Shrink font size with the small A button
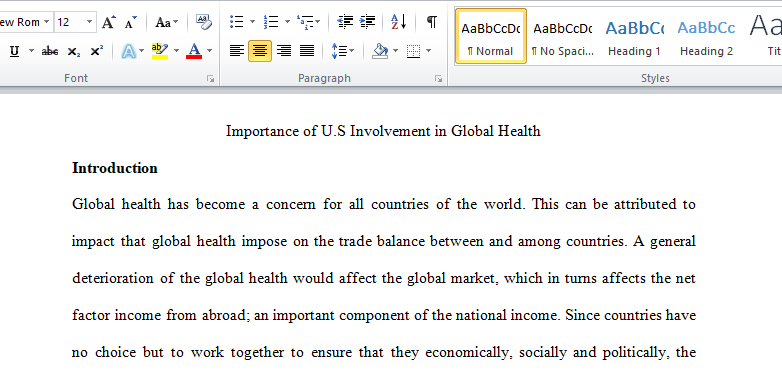The height and width of the screenshot is (371, 782). click(131, 22)
